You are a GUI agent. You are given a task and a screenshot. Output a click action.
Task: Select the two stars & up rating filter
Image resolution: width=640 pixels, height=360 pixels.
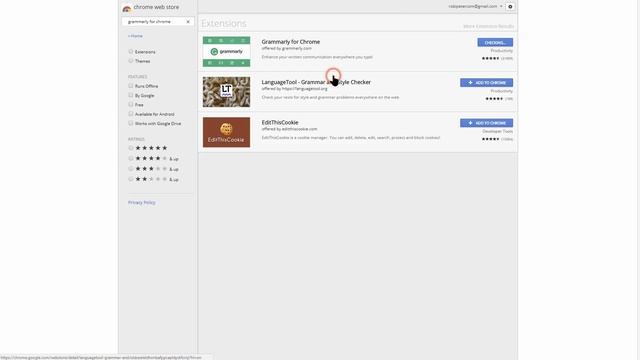coord(131,179)
